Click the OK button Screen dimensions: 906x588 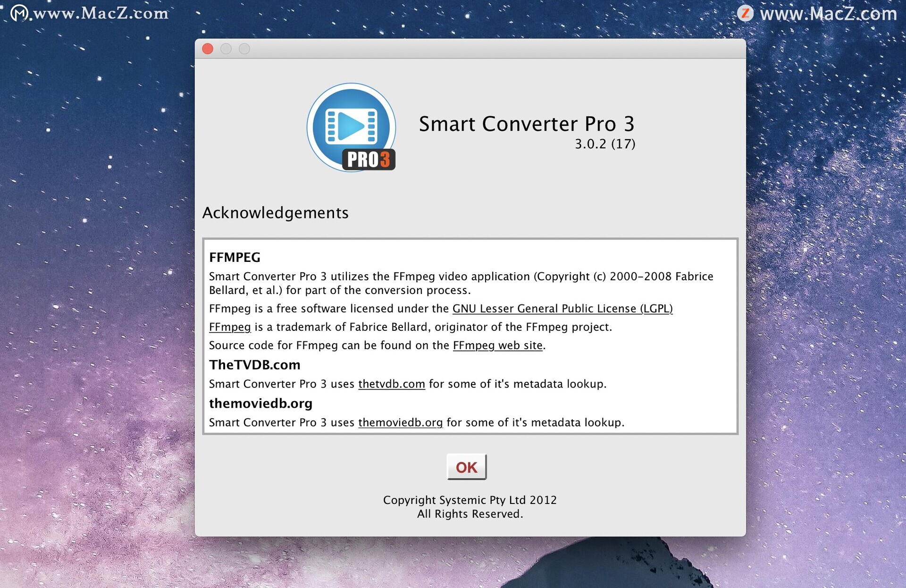click(466, 467)
